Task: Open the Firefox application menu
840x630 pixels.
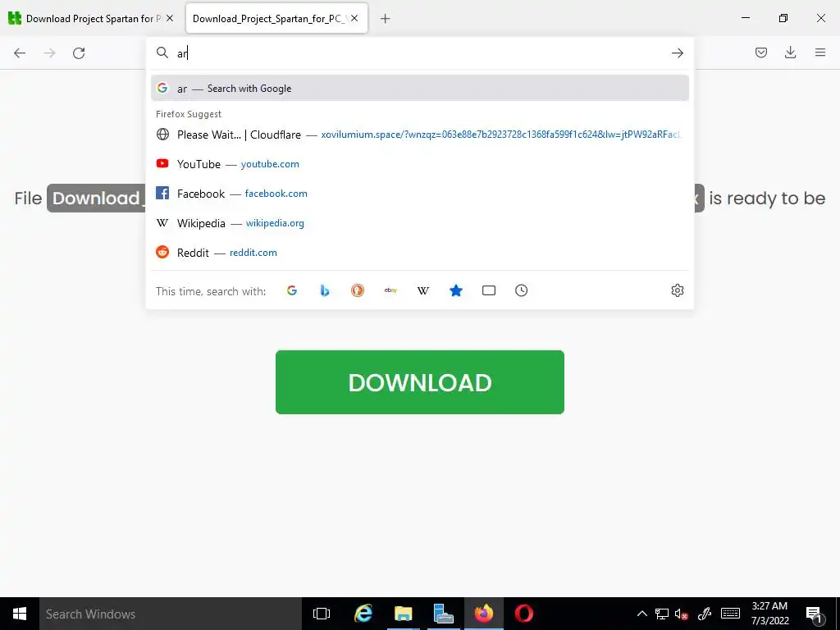Action: tap(820, 52)
